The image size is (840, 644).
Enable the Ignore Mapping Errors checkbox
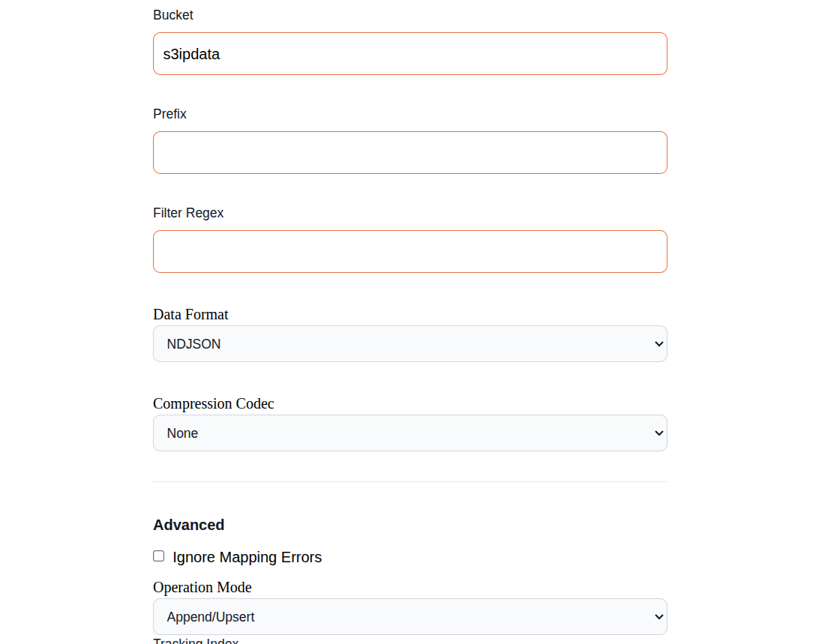(158, 556)
